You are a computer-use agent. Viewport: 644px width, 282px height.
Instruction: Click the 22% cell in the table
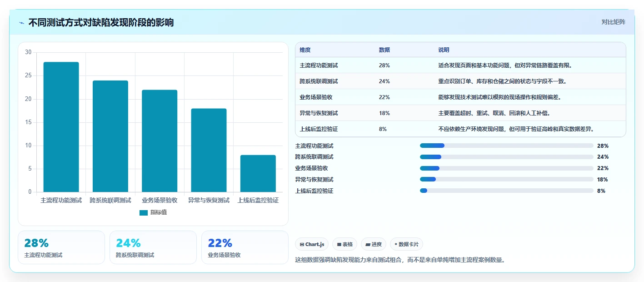(384, 97)
